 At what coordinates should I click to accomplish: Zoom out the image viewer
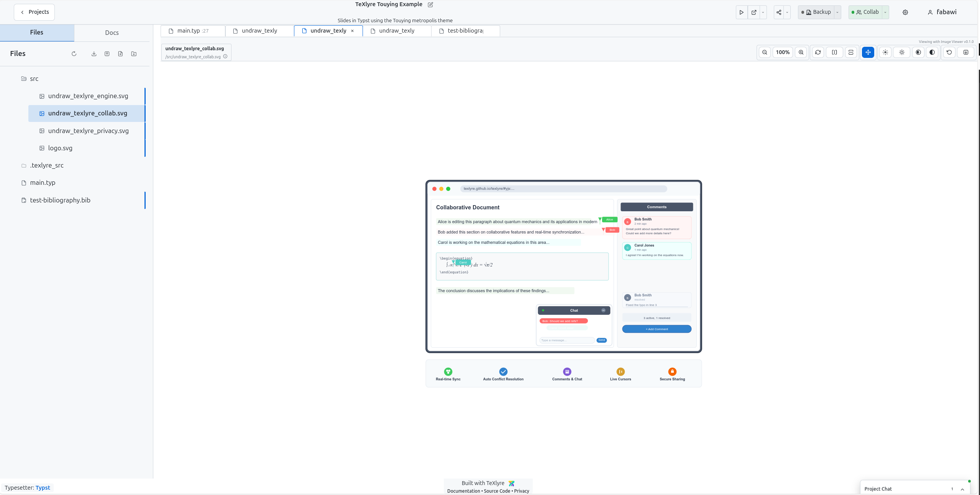(765, 53)
